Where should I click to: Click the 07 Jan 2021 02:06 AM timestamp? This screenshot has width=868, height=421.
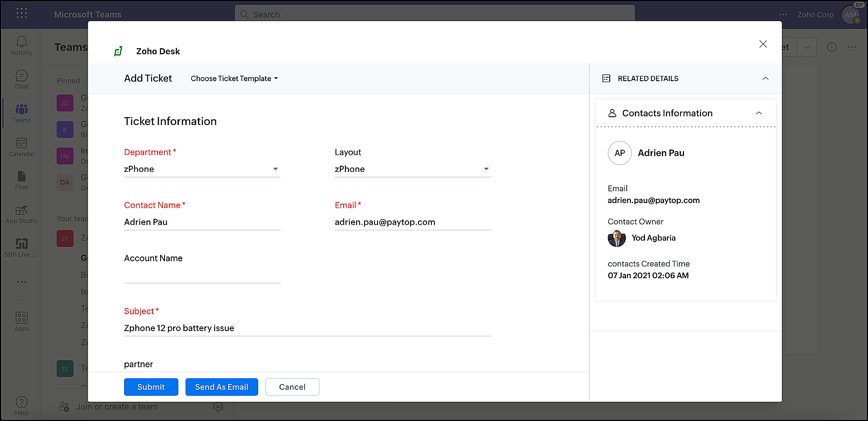[x=648, y=276]
